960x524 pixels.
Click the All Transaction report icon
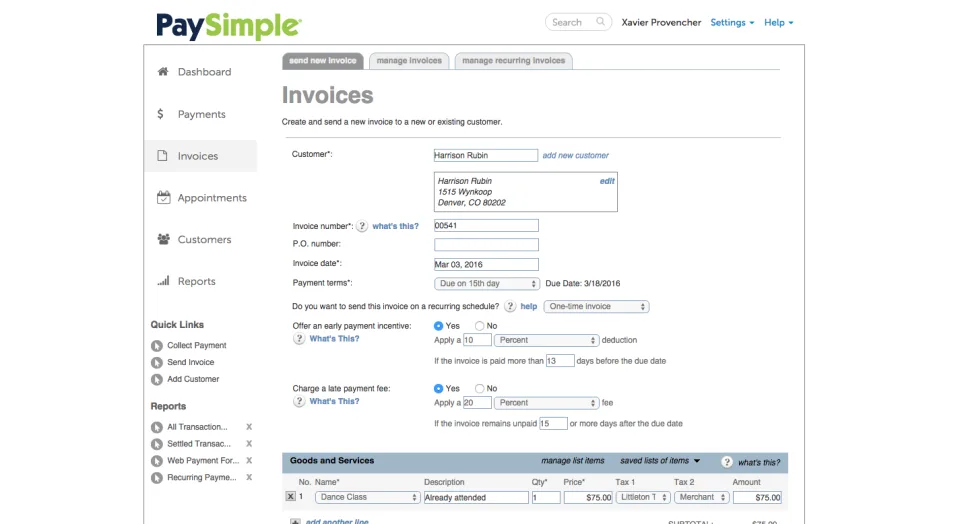click(157, 427)
